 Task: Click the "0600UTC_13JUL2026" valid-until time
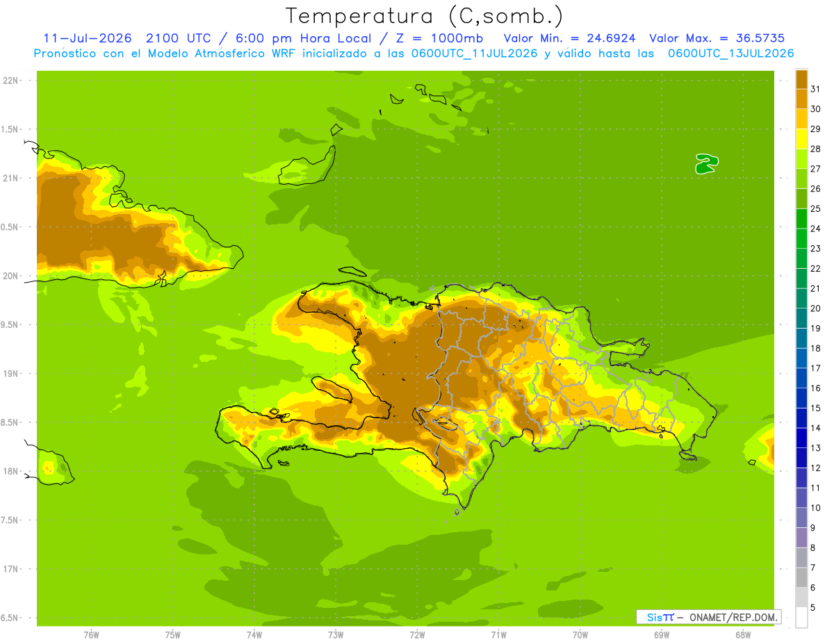tap(730, 53)
